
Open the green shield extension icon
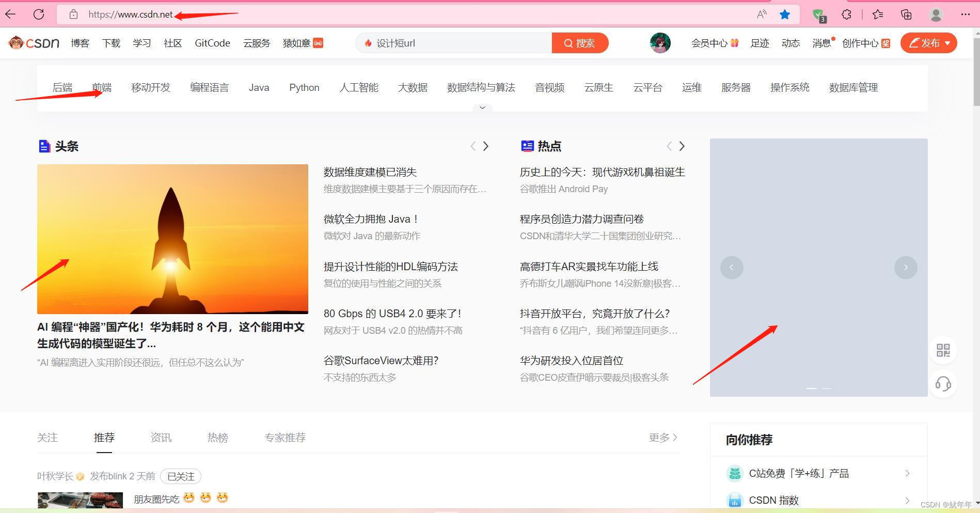point(819,15)
